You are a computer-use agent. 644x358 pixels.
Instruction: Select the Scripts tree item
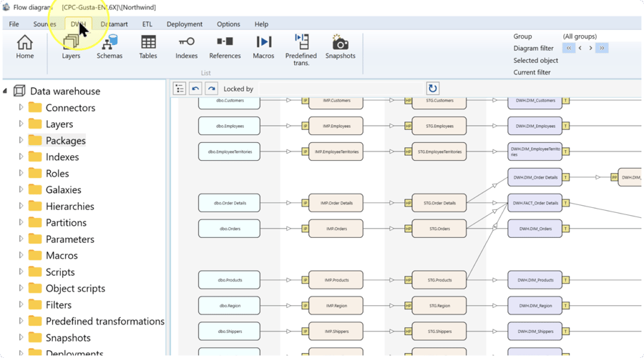pyautogui.click(x=60, y=272)
